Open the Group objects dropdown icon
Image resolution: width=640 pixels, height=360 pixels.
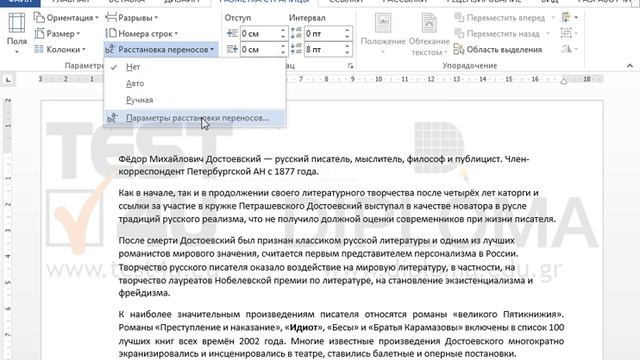click(569, 33)
